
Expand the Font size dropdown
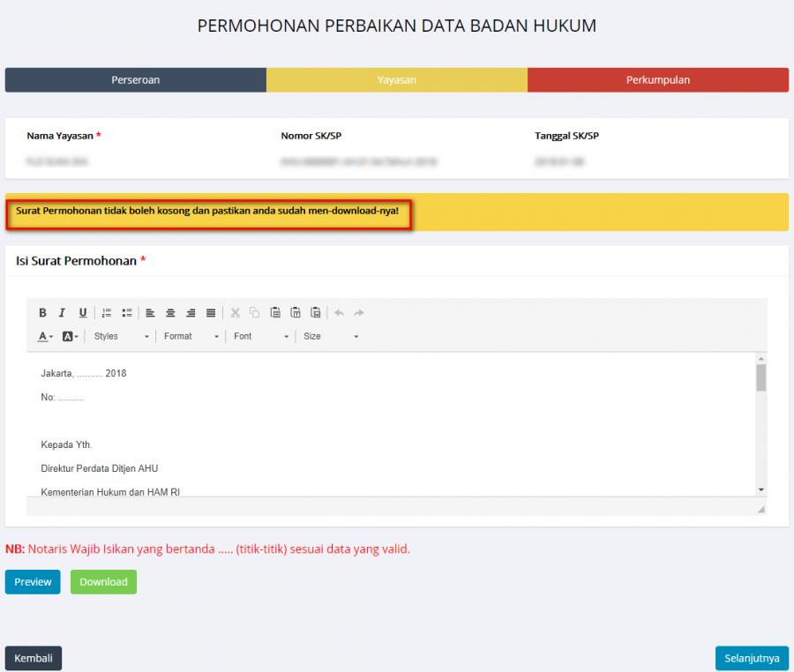tap(331, 337)
